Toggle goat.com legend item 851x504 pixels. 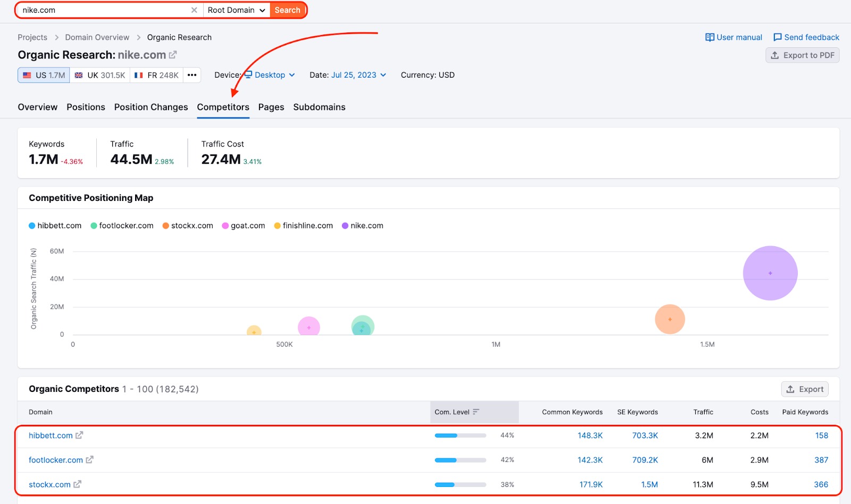click(244, 225)
